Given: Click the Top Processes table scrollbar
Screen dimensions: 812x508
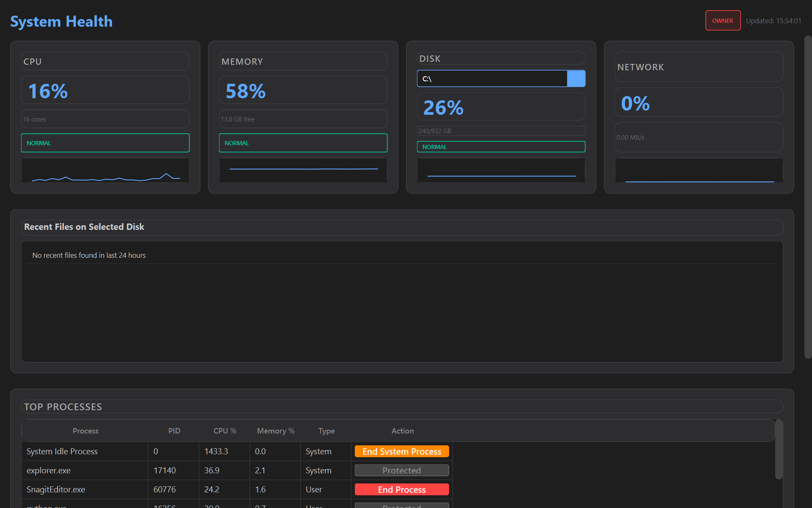Looking at the screenshot, I should (x=779, y=450).
